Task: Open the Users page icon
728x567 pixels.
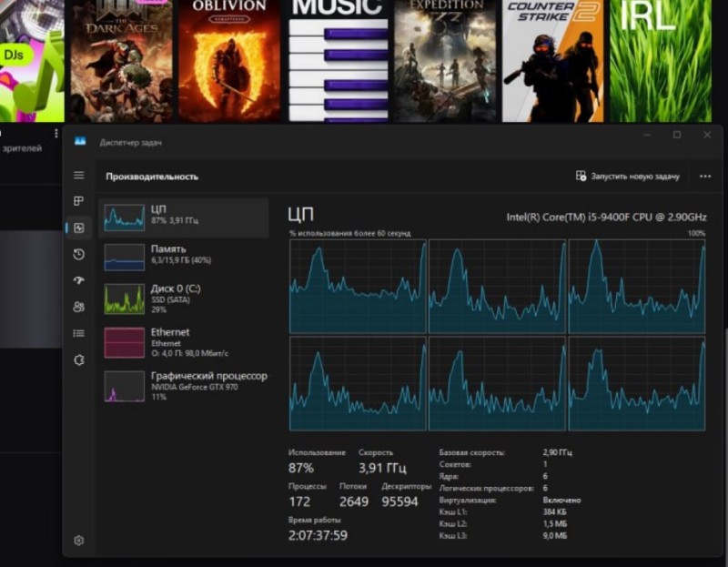Action: (x=79, y=307)
